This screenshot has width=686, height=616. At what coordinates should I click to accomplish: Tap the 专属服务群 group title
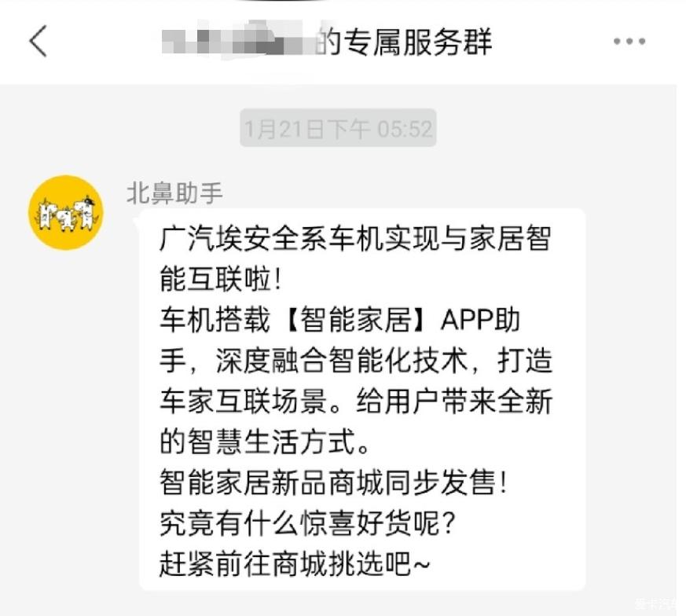pyautogui.click(x=417, y=42)
